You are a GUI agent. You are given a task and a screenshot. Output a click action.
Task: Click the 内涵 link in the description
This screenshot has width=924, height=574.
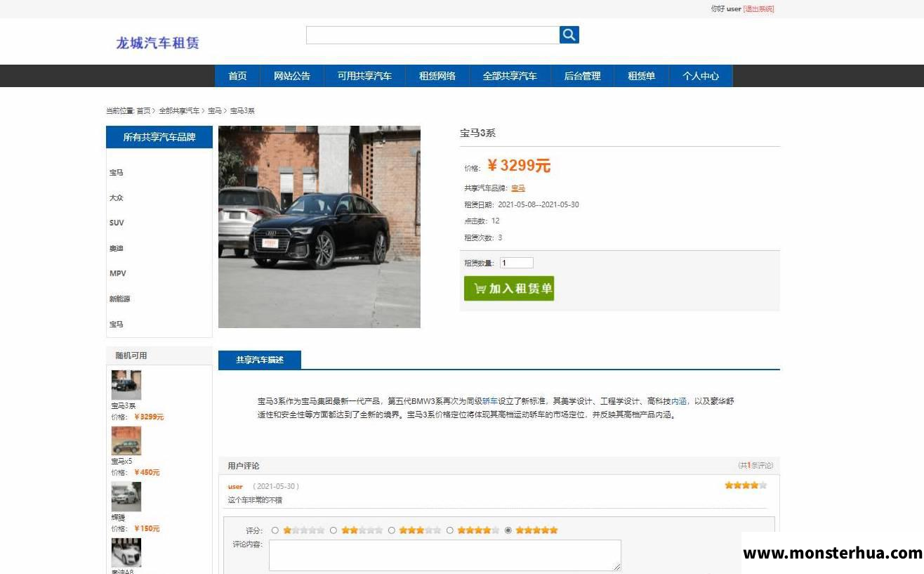pyautogui.click(x=679, y=401)
